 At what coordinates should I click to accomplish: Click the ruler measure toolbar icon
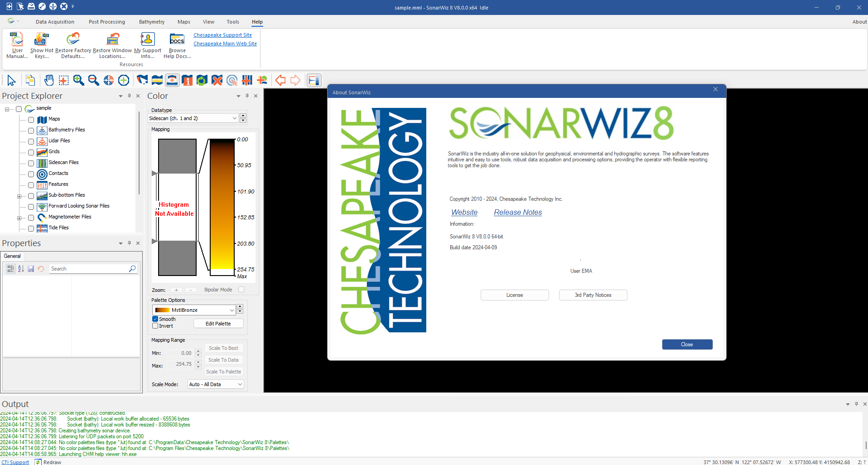[x=157, y=80]
